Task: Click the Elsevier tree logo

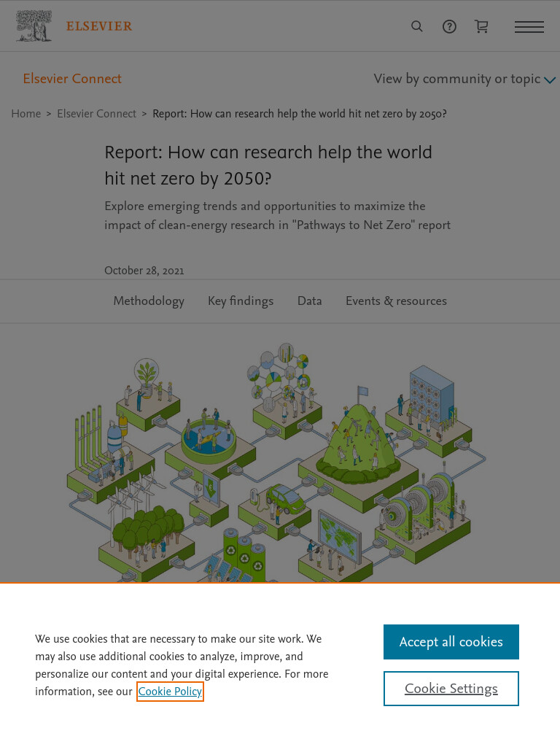Action: pos(34,26)
